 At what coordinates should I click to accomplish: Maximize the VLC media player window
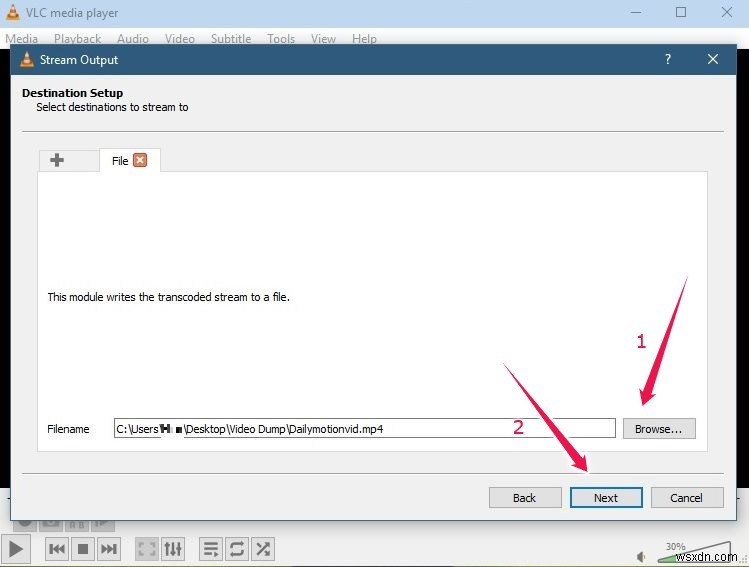[x=681, y=12]
